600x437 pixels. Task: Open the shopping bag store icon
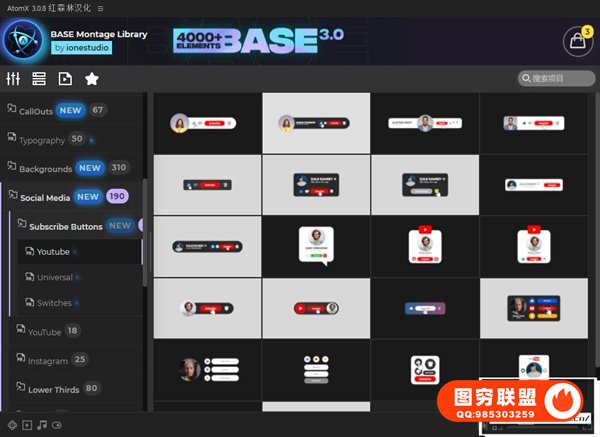[577, 42]
